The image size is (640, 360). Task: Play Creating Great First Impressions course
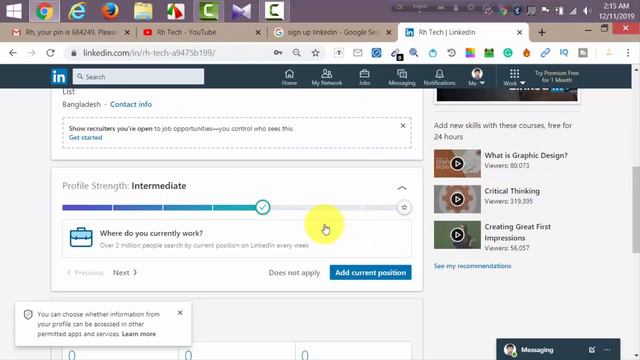coord(457,235)
